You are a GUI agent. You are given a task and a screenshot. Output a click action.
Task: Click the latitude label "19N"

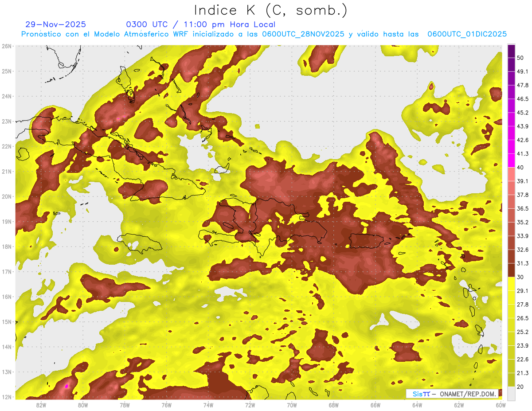tap(7, 222)
